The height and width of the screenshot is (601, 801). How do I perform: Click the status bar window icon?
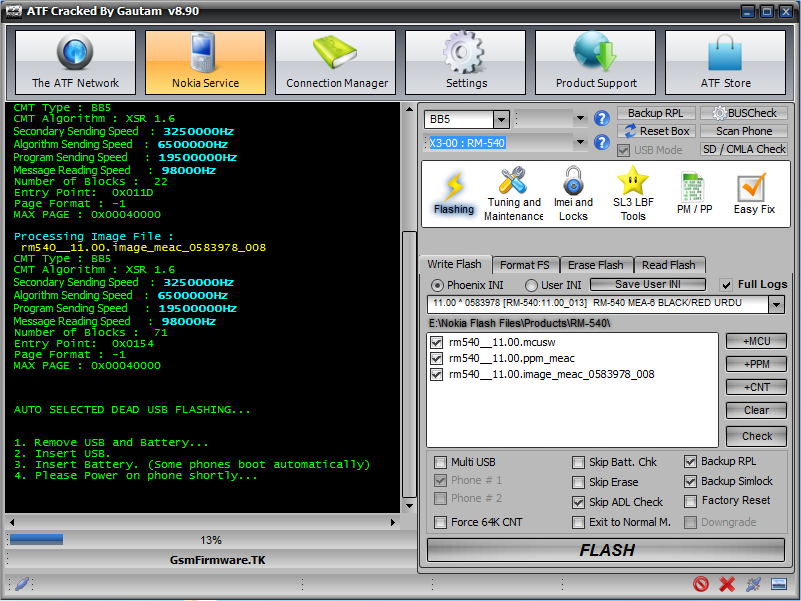point(779,584)
